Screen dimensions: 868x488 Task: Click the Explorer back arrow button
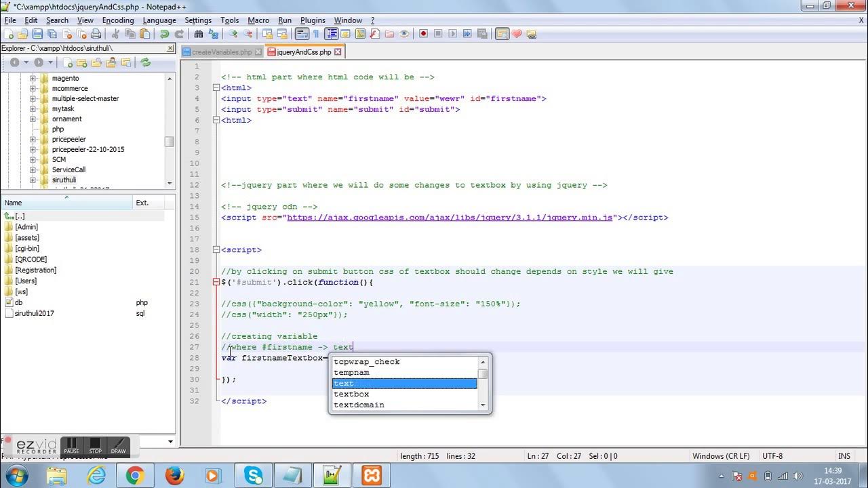(14, 62)
